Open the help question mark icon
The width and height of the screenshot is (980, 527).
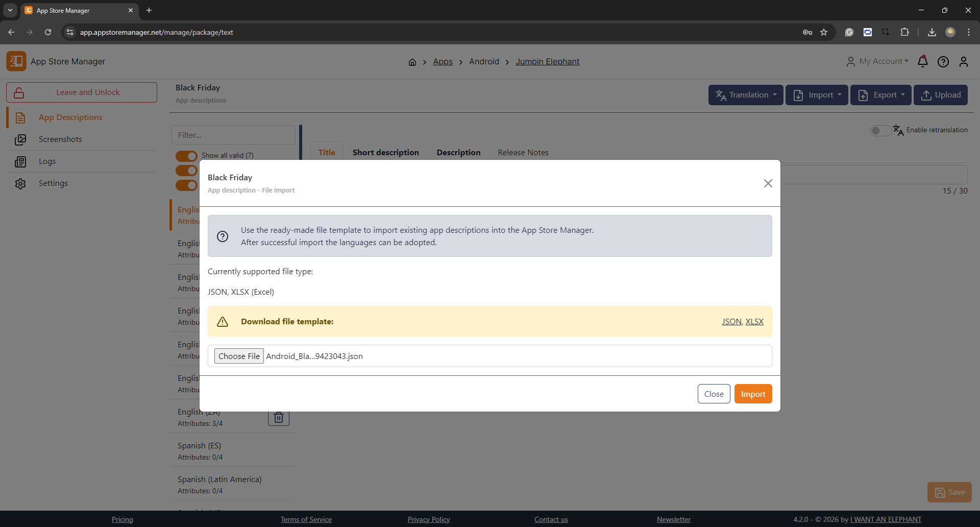943,62
